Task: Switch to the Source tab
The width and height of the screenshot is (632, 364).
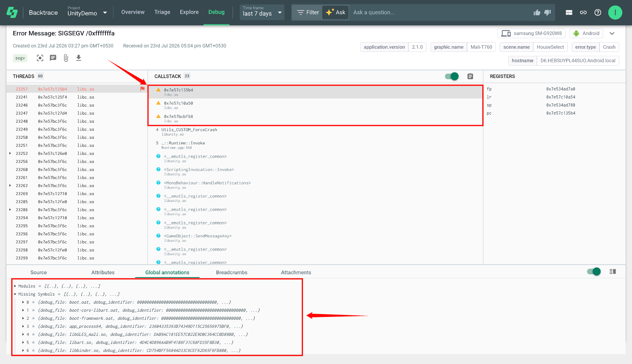Action: click(39, 272)
